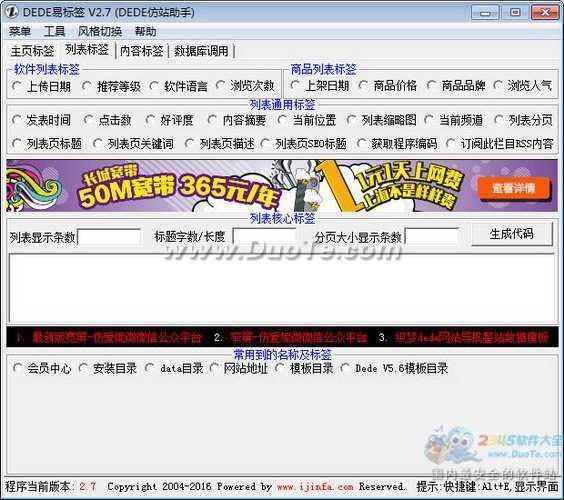Click the 生成代码 button
The height and width of the screenshot is (500, 564).
[x=511, y=234]
